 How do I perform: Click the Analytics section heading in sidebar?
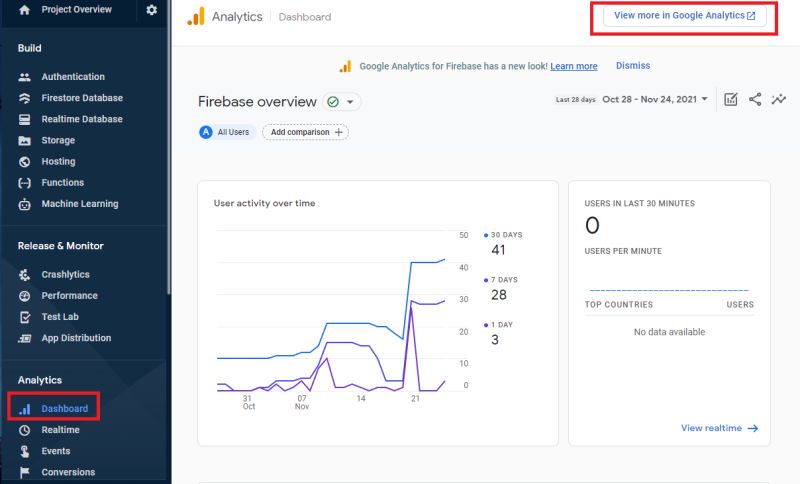pos(40,380)
